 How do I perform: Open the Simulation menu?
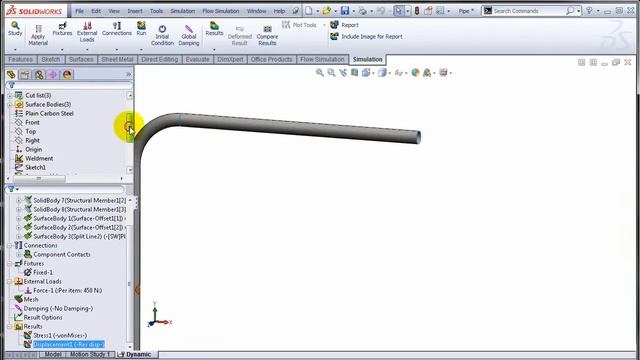[x=182, y=11]
